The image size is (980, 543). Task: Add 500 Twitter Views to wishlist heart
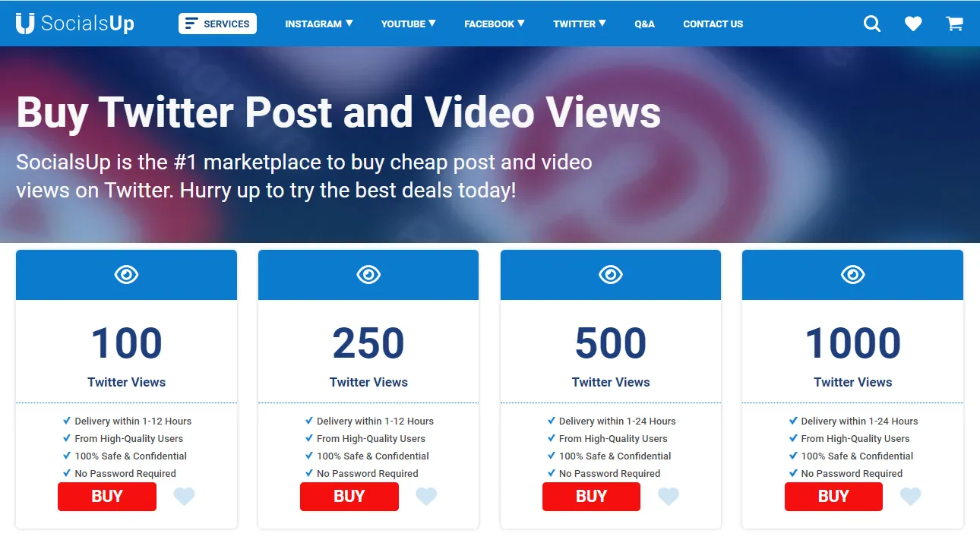click(x=669, y=497)
